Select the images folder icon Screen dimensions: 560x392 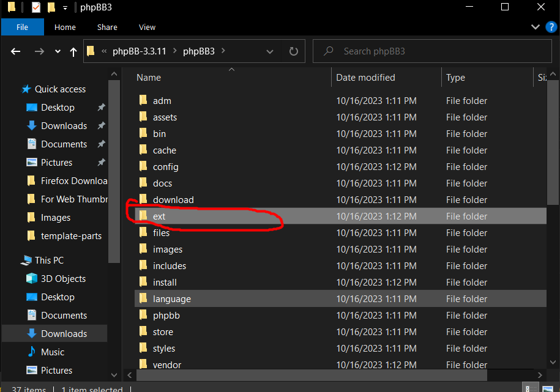(x=143, y=249)
